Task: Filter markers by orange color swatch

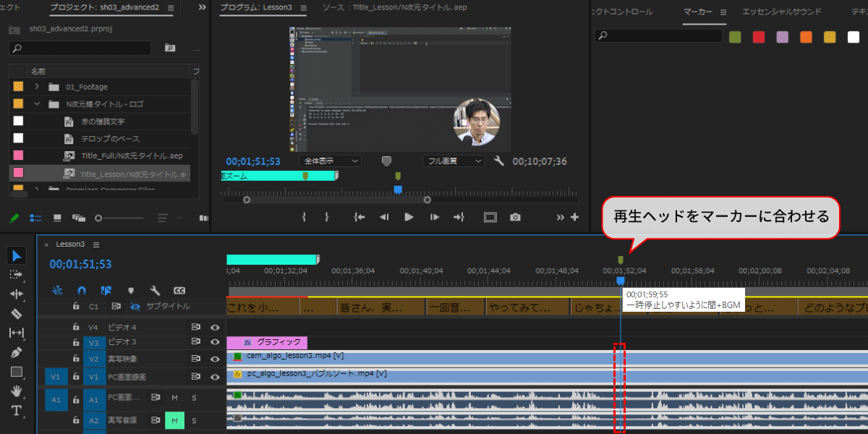Action: point(806,37)
